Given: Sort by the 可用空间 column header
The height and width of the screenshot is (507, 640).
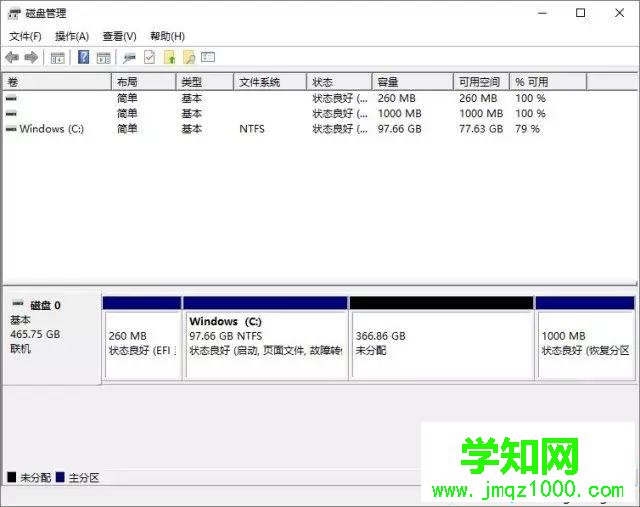Looking at the screenshot, I should [x=482, y=82].
